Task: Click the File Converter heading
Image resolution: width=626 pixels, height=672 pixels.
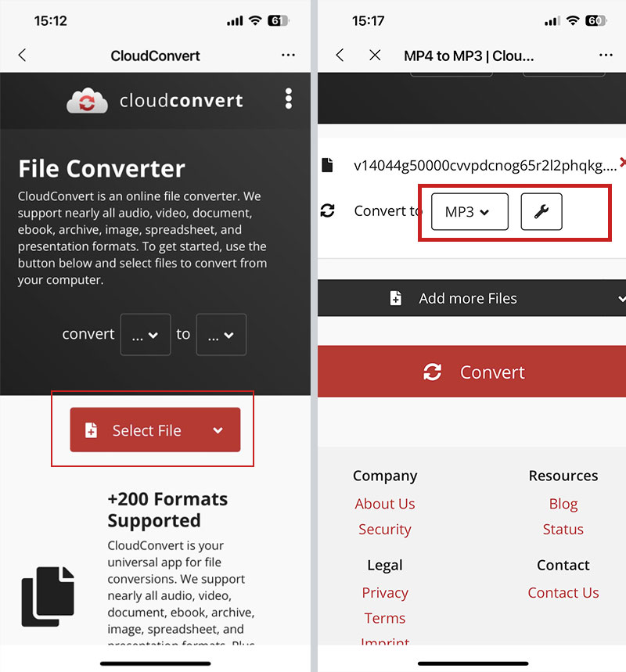Action: [x=102, y=168]
